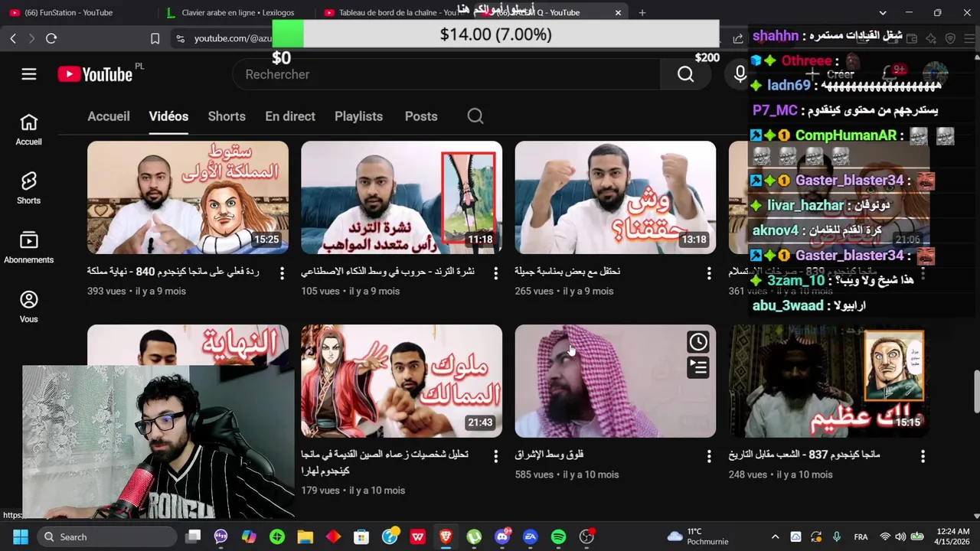Viewport: 980px width, 551px height.
Task: Open the EA app from taskbar
Action: (530, 537)
